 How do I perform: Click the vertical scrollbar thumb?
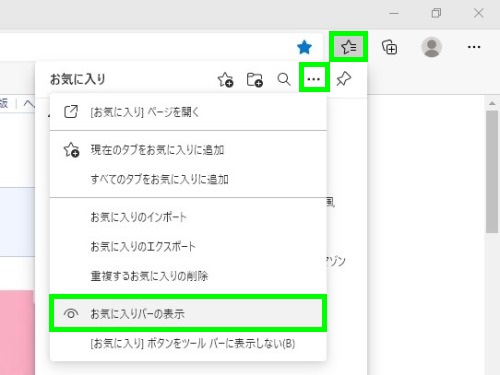point(492,172)
